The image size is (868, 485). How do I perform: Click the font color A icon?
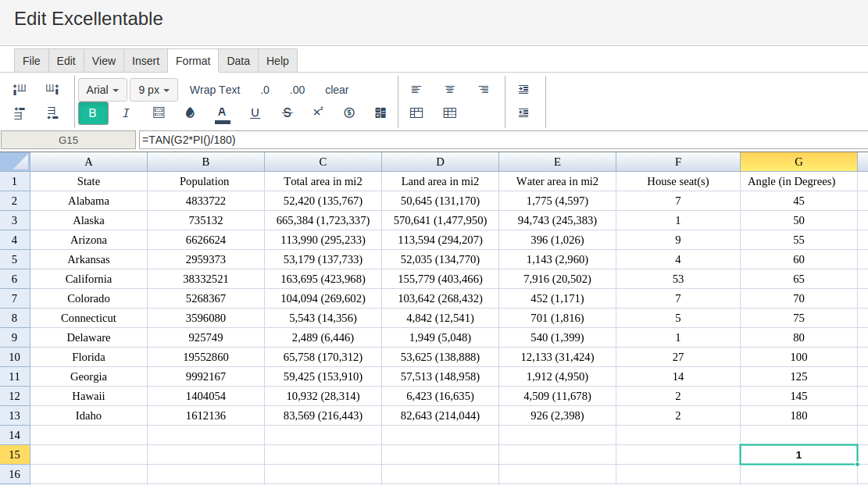pos(222,113)
